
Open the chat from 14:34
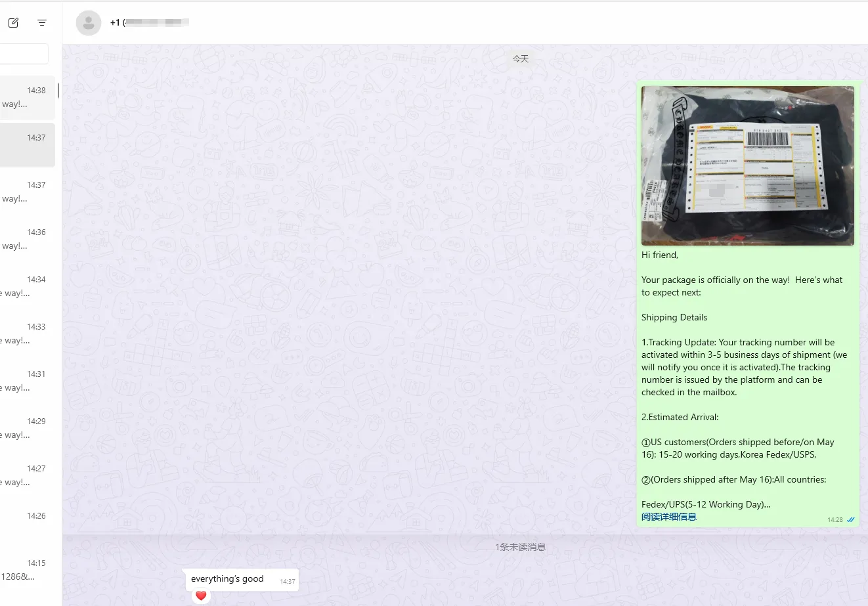(27, 286)
